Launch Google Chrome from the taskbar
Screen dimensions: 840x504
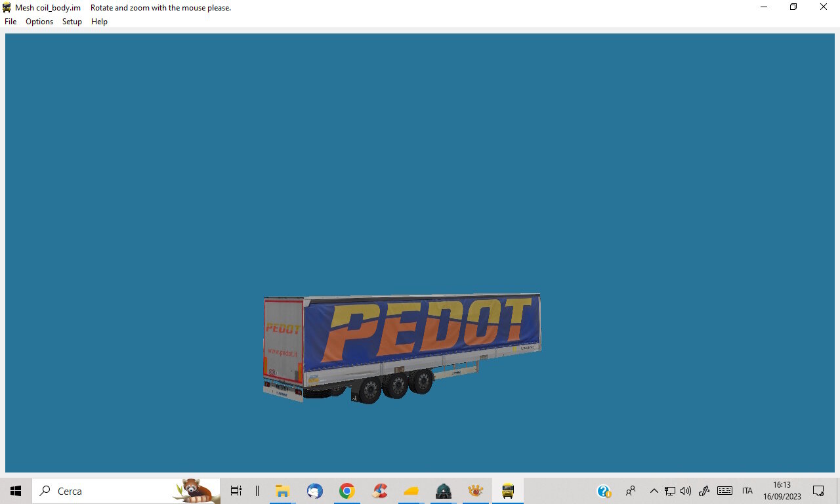click(x=347, y=491)
